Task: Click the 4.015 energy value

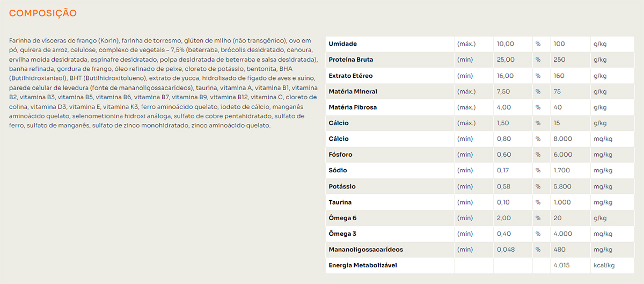Action: click(x=561, y=265)
